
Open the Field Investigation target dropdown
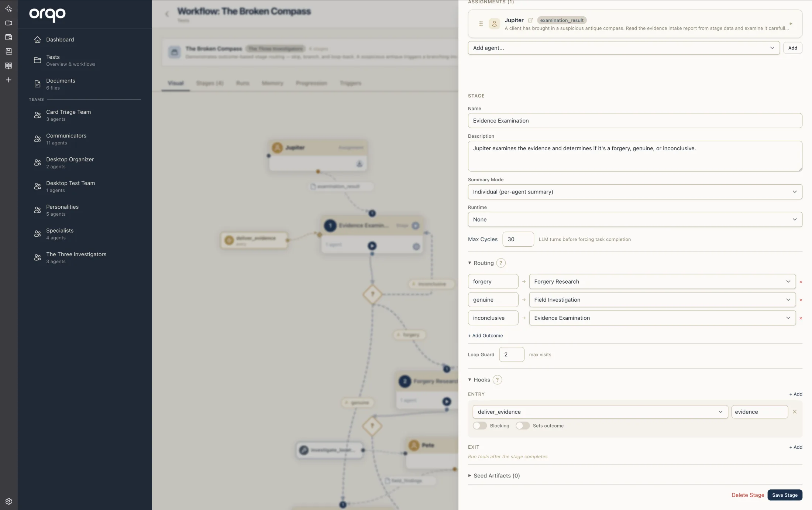pyautogui.click(x=662, y=300)
